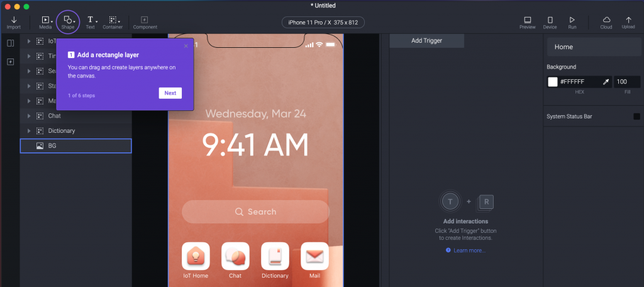Click the Dictionary app icon on canvas
The width and height of the screenshot is (644, 287).
coord(275,256)
